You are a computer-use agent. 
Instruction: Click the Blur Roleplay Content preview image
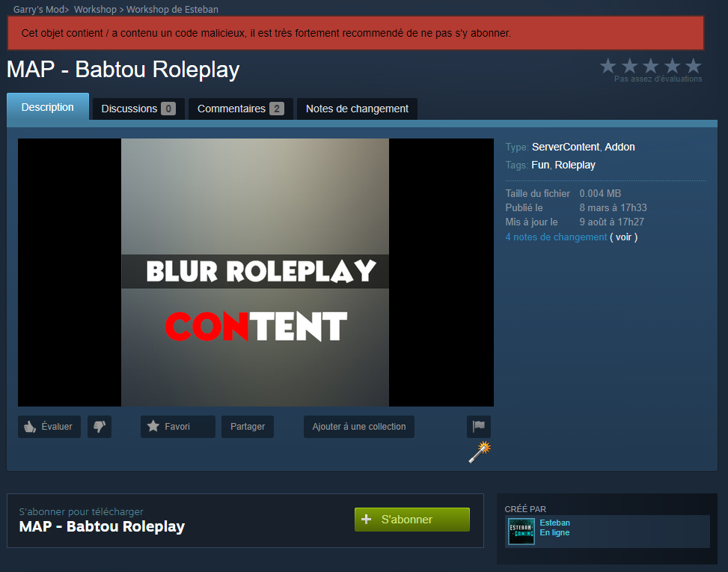(x=255, y=273)
